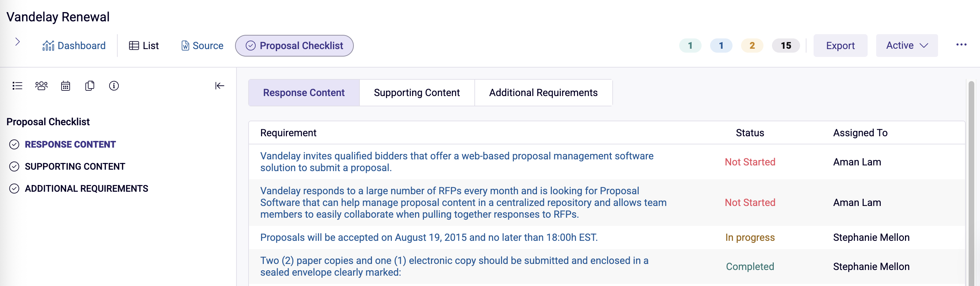Switch to the Supporting Content tab
The width and height of the screenshot is (980, 286).
[417, 92]
